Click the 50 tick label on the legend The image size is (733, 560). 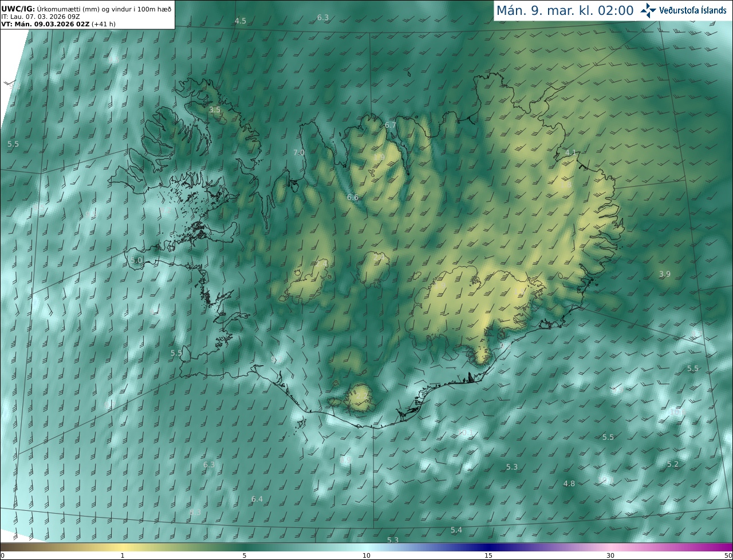point(728,555)
